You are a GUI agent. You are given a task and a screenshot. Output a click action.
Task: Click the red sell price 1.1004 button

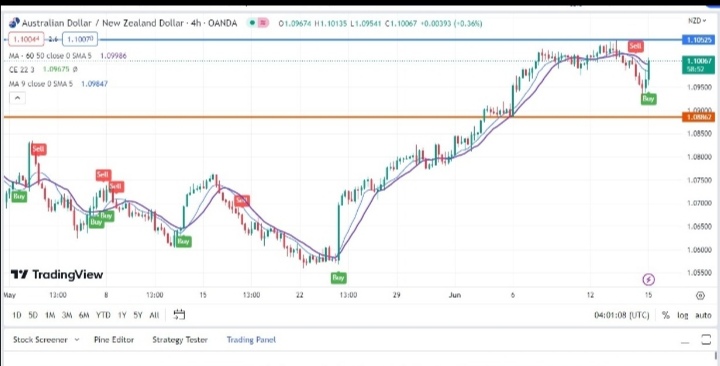[26, 39]
